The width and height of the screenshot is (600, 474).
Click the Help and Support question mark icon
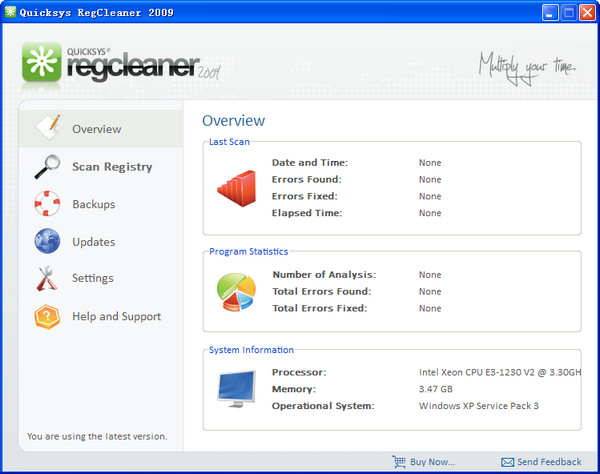47,316
